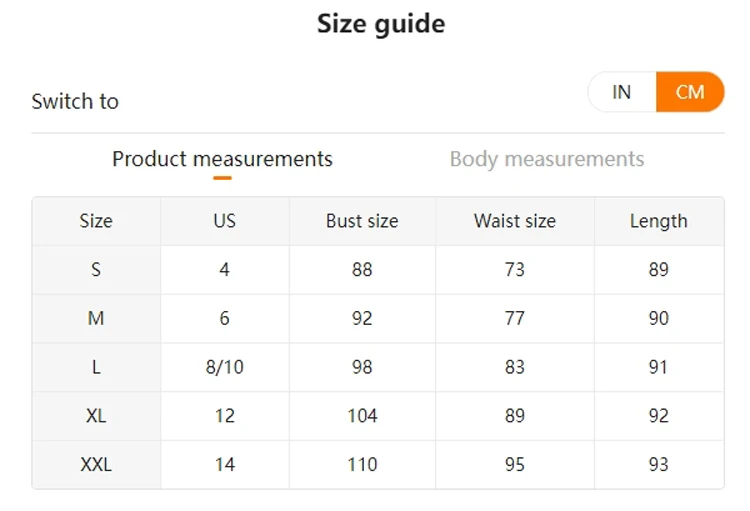Screen dimensions: 750x511
Task: Select the XXL size row label
Action: (x=96, y=465)
